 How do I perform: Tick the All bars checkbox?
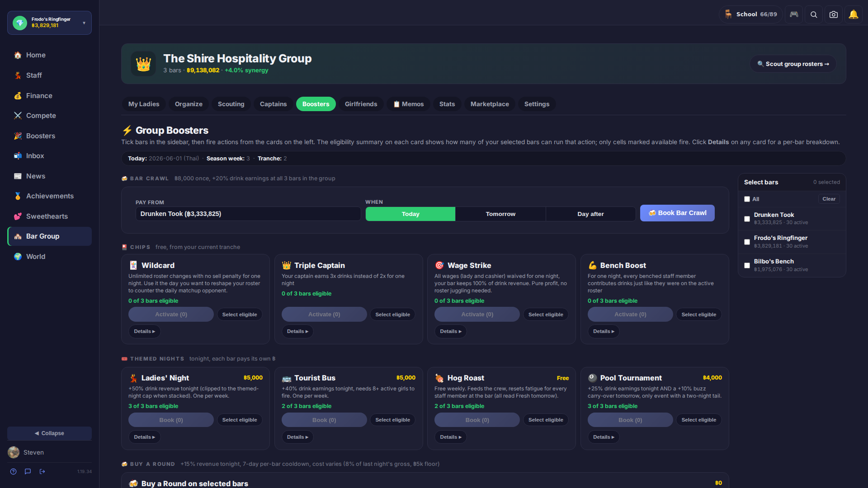point(747,199)
